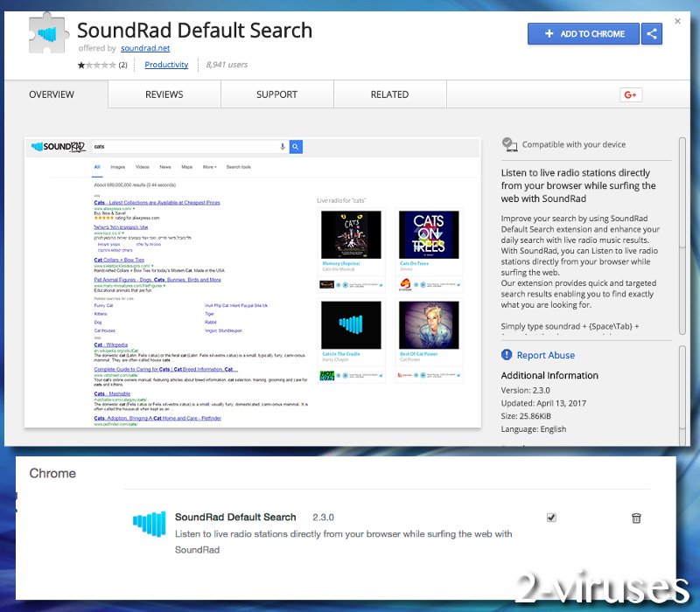The image size is (700, 612).
Task: Switch to the REVIEWS tab
Action: pos(164,94)
